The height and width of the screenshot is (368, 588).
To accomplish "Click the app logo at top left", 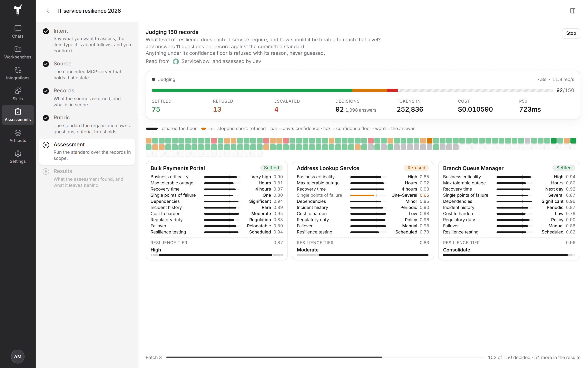I will pos(18,10).
